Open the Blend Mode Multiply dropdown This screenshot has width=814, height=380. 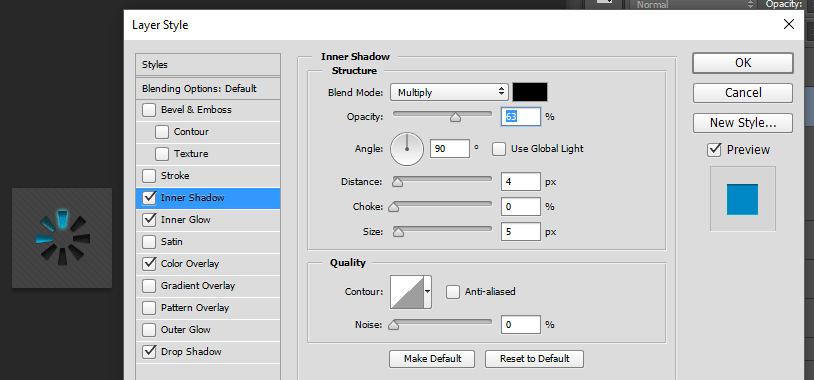pyautogui.click(x=449, y=92)
